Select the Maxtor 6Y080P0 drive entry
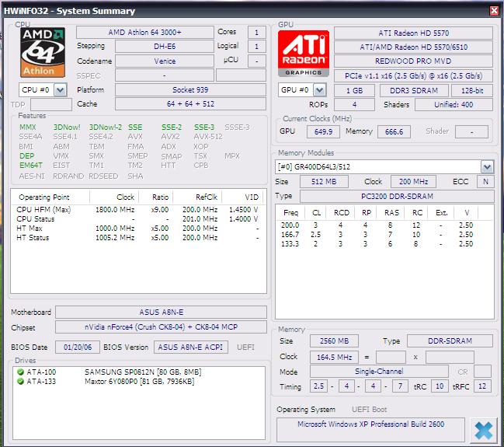Viewport: 504px width, 447px height. point(139,382)
